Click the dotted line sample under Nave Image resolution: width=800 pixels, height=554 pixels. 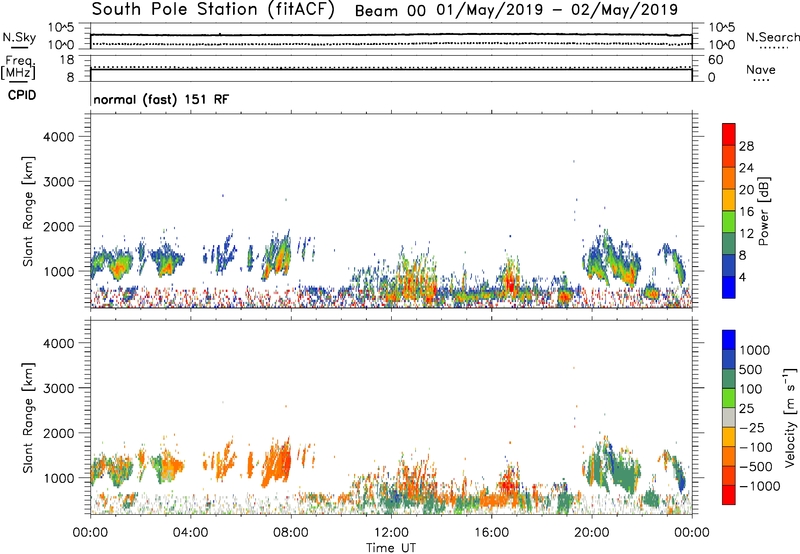[761, 81]
